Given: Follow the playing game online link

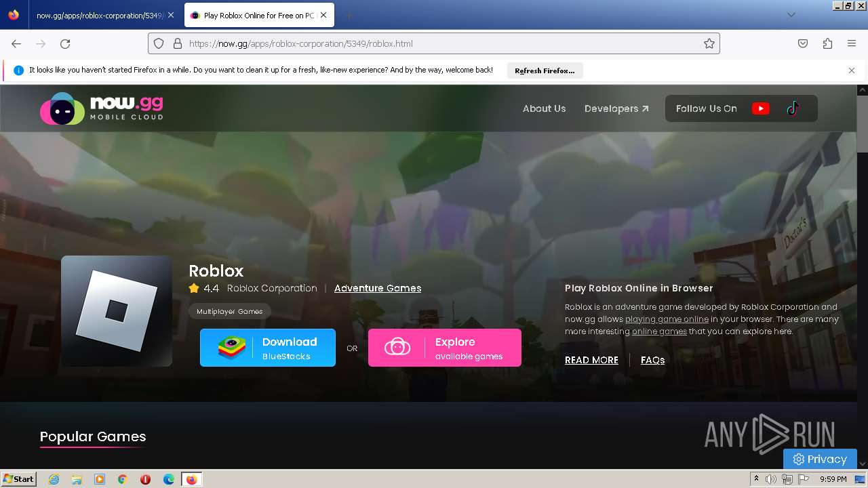Looking at the screenshot, I should pos(667,319).
